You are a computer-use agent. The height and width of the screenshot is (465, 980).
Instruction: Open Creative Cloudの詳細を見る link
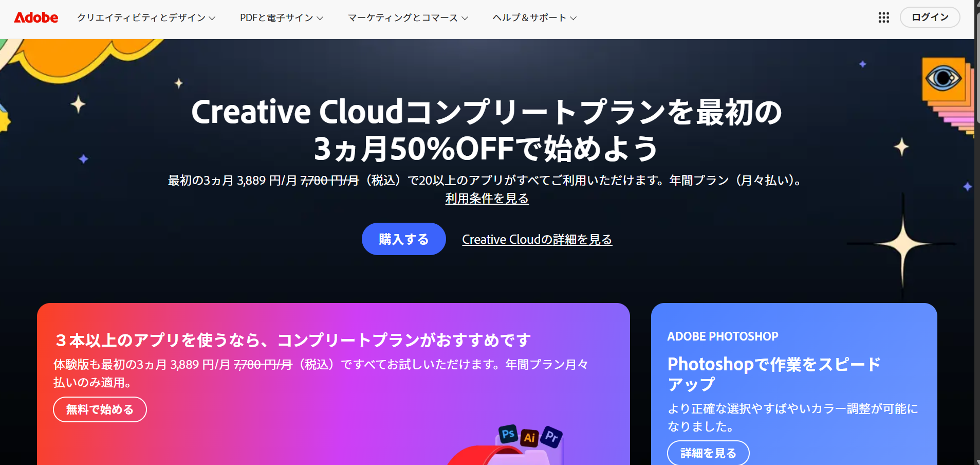tap(537, 239)
